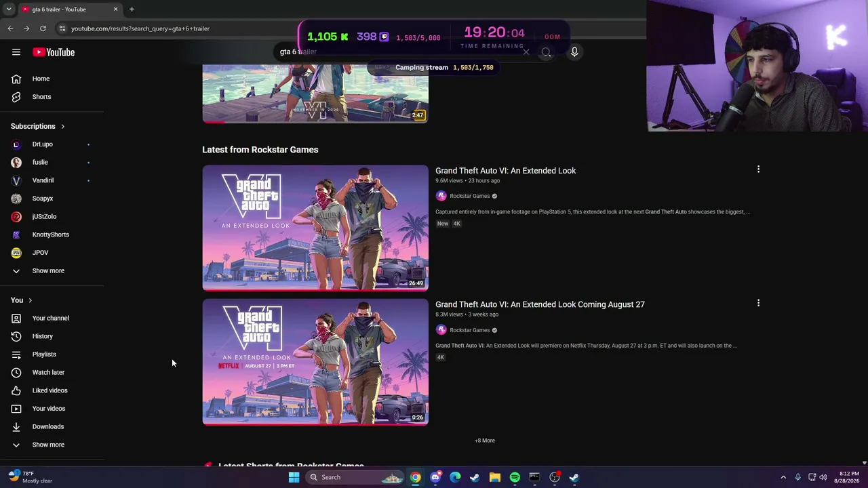Open the Windows Start menu
Image resolution: width=868 pixels, height=488 pixels.
tap(294, 477)
